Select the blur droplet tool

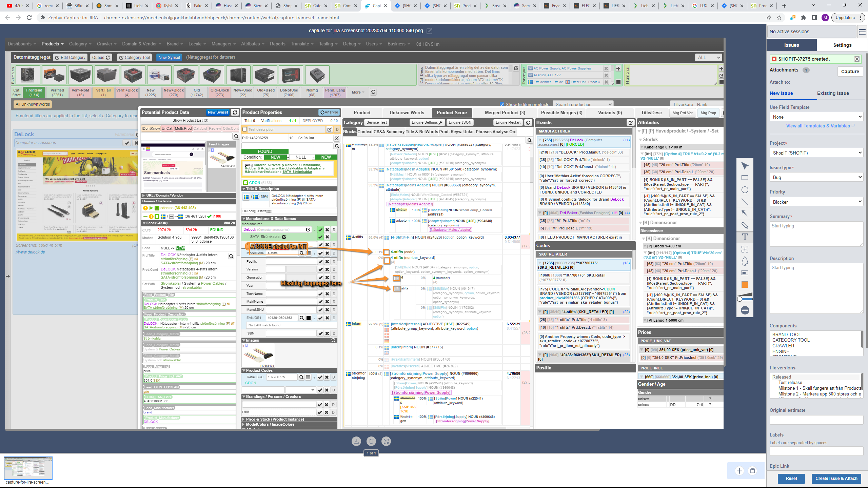(x=745, y=261)
